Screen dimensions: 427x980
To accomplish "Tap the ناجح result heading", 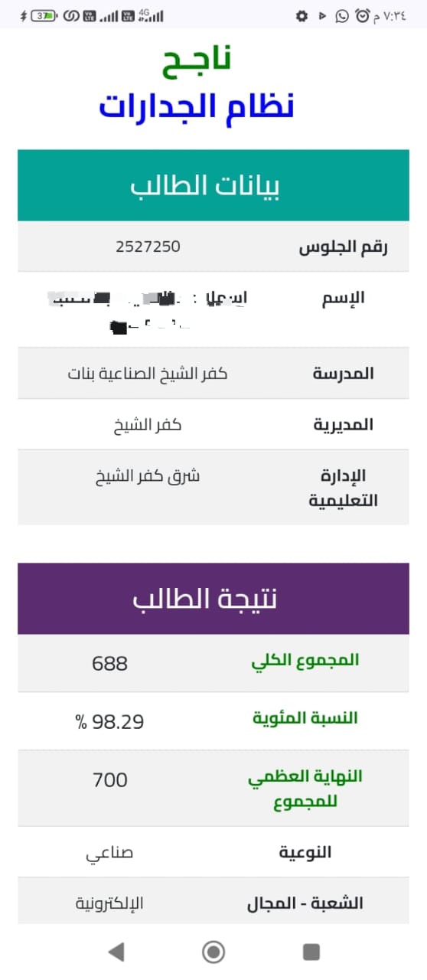I will tap(197, 60).
